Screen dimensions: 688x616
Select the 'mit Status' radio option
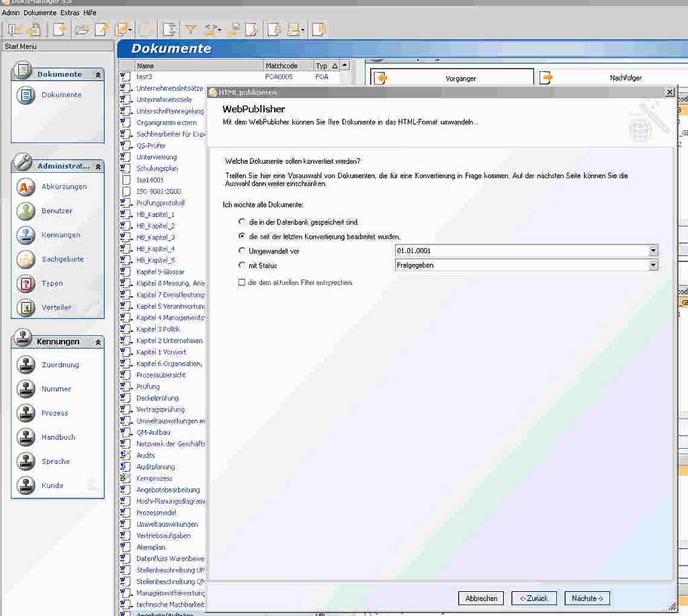click(242, 265)
